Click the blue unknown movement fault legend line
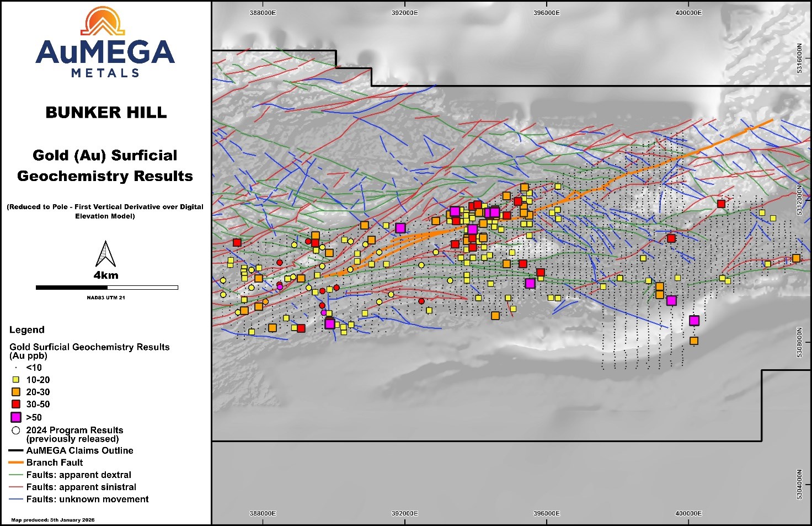This screenshot has width=812, height=526. (16, 499)
